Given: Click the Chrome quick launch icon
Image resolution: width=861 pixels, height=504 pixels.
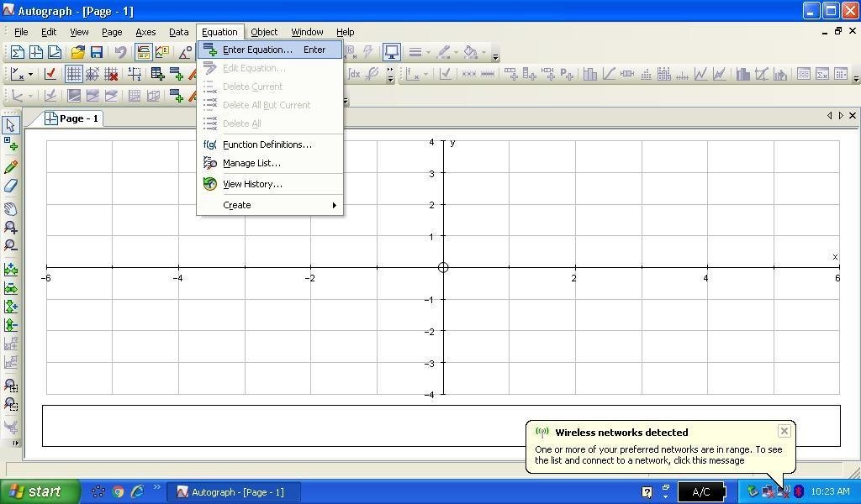Looking at the screenshot, I should point(118,491).
